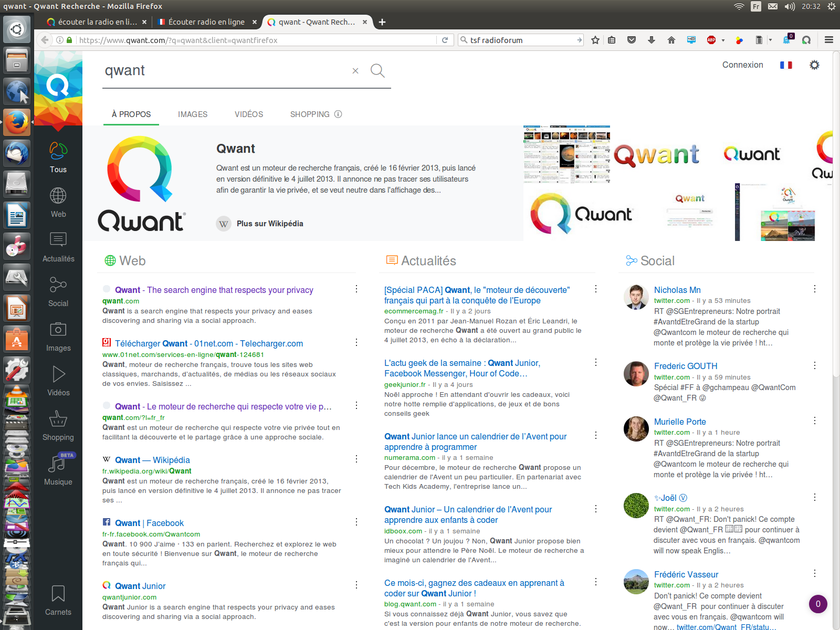
Task: Reload the current page
Action: (x=445, y=40)
